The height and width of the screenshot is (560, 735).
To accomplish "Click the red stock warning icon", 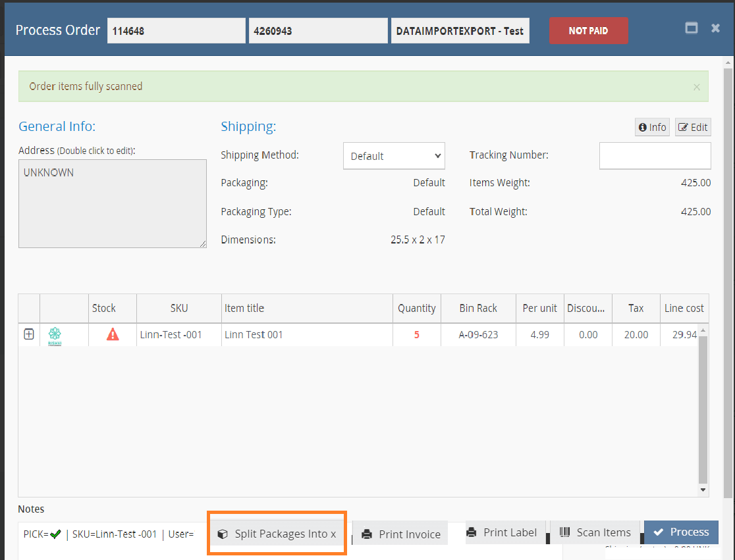I will point(113,334).
